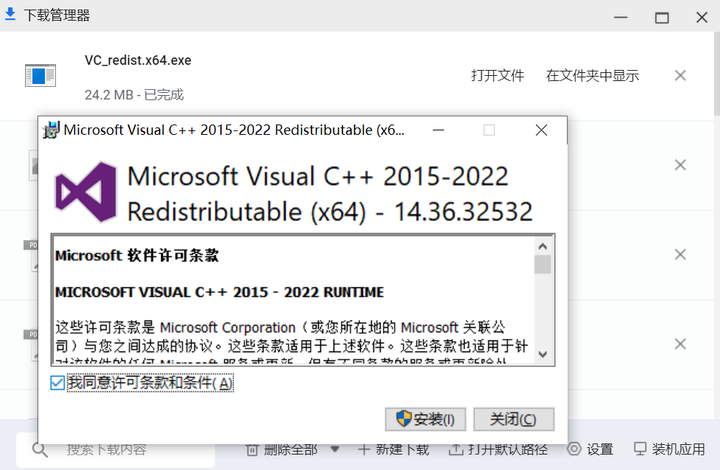720x470 pixels.
Task: Maximize the download manager window
Action: click(662, 17)
